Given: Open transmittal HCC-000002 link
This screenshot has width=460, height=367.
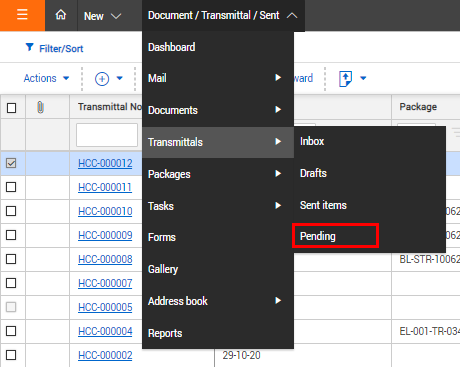Looking at the screenshot, I should pos(105,355).
